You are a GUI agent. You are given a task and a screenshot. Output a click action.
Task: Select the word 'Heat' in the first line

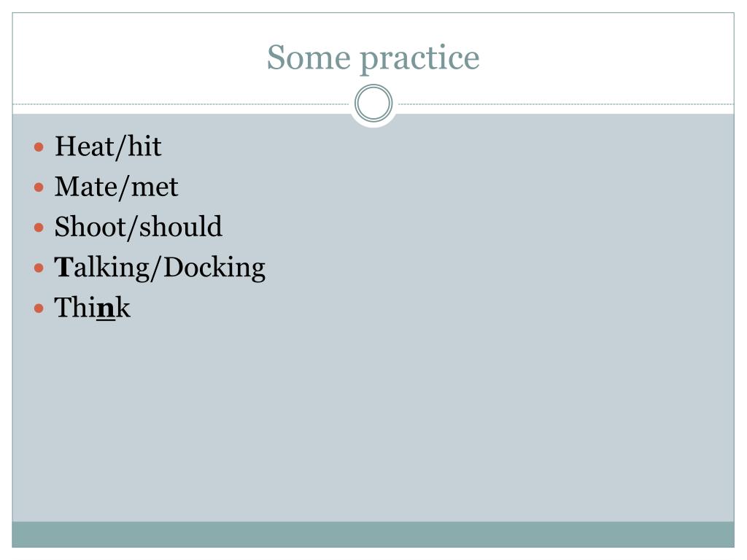point(85,146)
